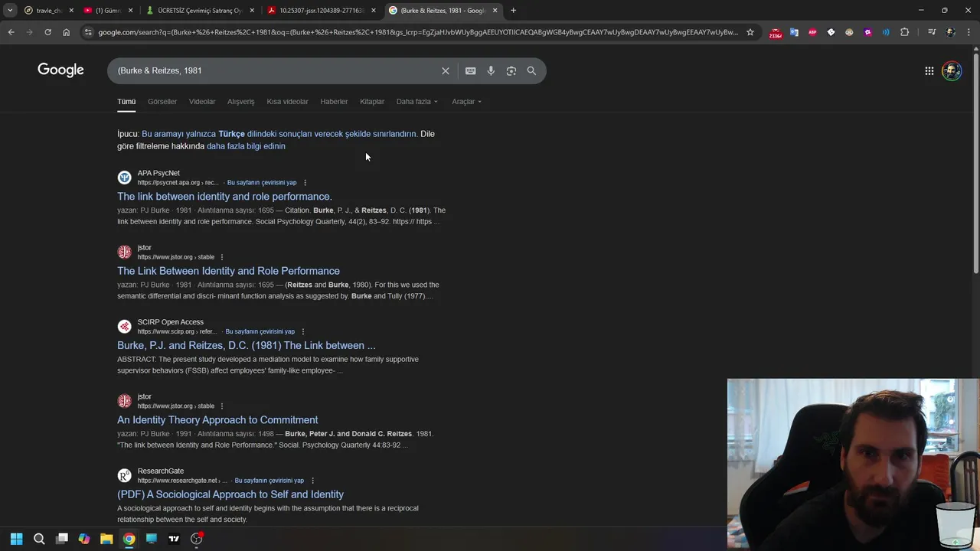The image size is (980, 551).
Task: Open the Google account profile picture
Action: click(x=952, y=71)
